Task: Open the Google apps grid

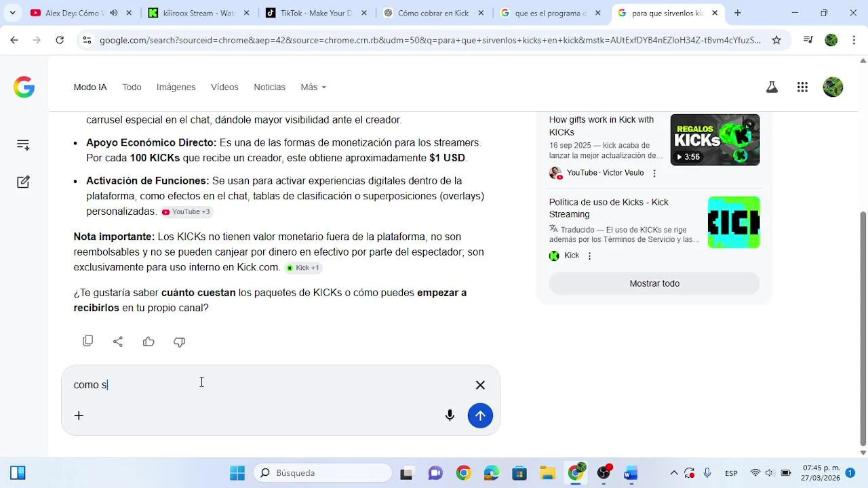Action: click(x=802, y=87)
